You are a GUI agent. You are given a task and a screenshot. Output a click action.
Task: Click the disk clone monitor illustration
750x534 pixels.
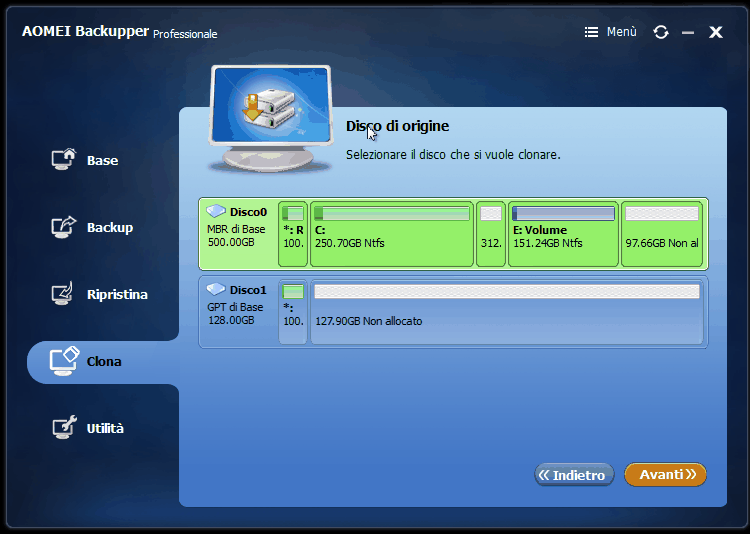(x=271, y=119)
